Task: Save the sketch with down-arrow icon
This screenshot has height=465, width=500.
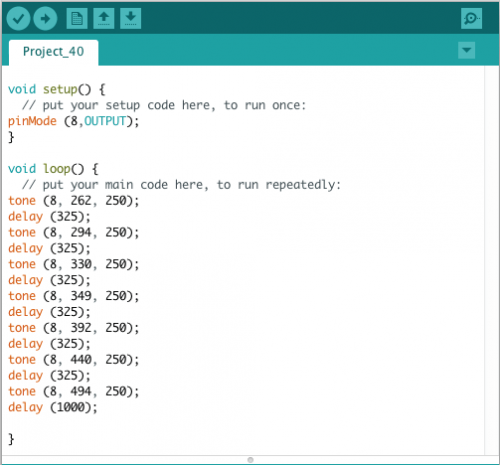Action: [130, 18]
